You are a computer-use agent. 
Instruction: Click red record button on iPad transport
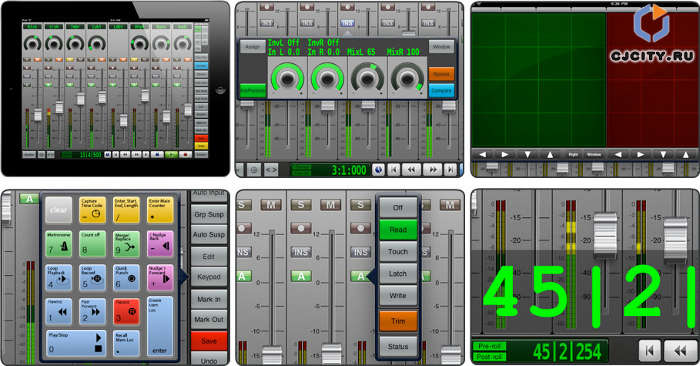tap(185, 154)
